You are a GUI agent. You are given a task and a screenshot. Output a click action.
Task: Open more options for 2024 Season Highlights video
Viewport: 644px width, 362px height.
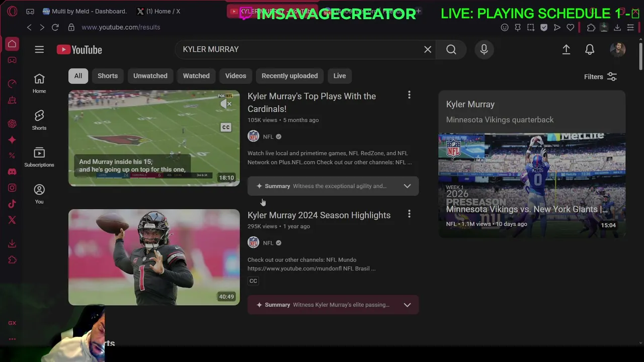(409, 214)
